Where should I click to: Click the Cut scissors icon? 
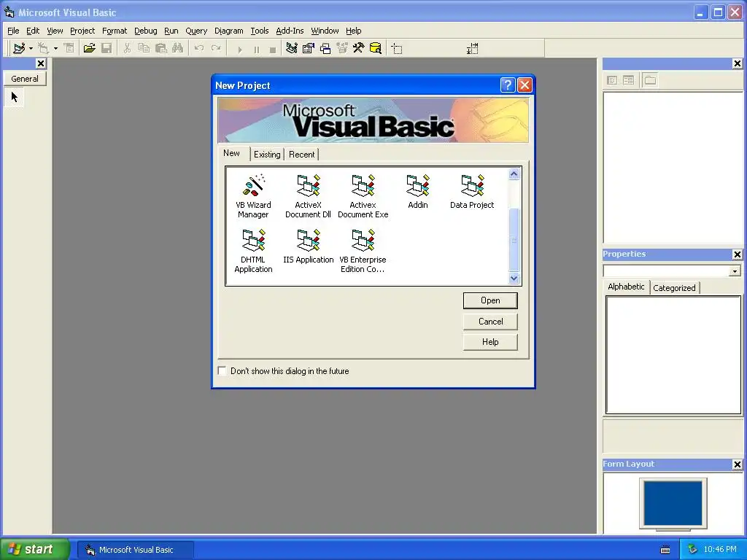point(127,48)
